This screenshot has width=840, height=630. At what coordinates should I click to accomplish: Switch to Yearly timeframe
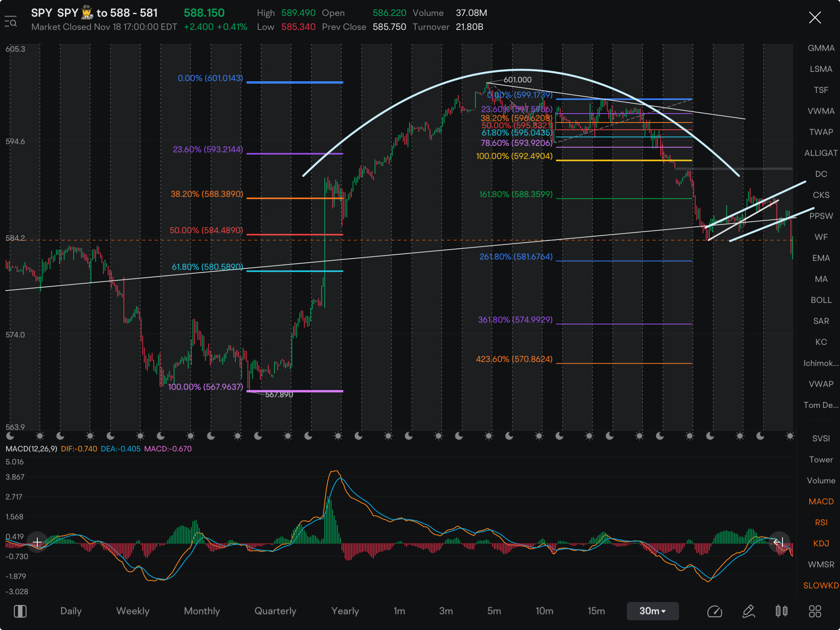(345, 611)
